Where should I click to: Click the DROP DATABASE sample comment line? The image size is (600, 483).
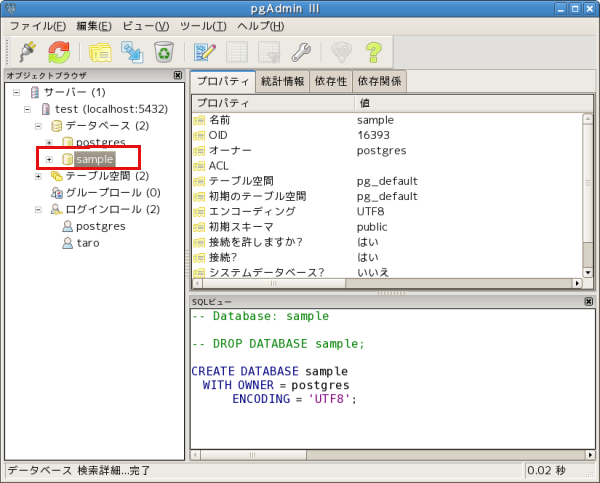pos(278,344)
